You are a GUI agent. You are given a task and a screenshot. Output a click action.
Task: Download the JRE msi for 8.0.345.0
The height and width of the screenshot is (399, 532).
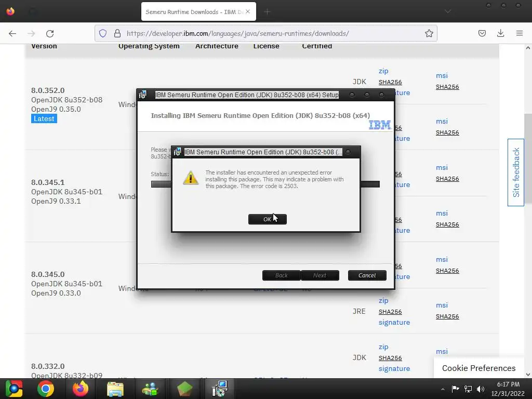coord(442,305)
